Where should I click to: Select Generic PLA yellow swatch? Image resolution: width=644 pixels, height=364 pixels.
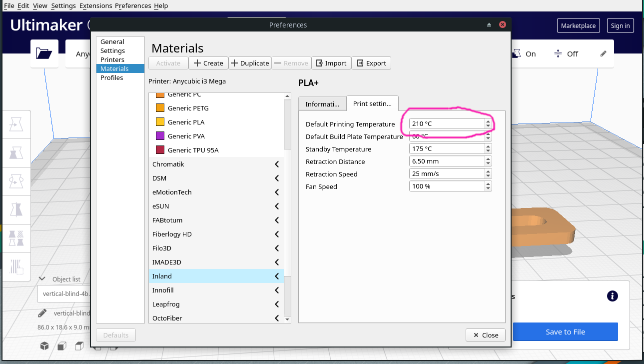click(160, 122)
